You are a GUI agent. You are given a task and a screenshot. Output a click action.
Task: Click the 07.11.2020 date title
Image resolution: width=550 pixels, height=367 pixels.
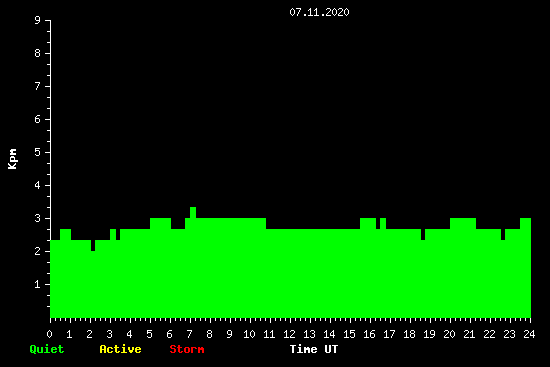click(319, 12)
